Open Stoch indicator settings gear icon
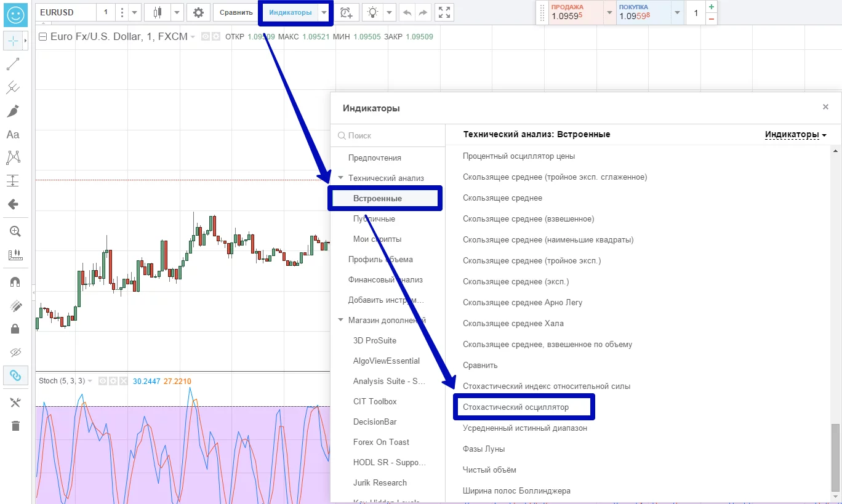 113,381
